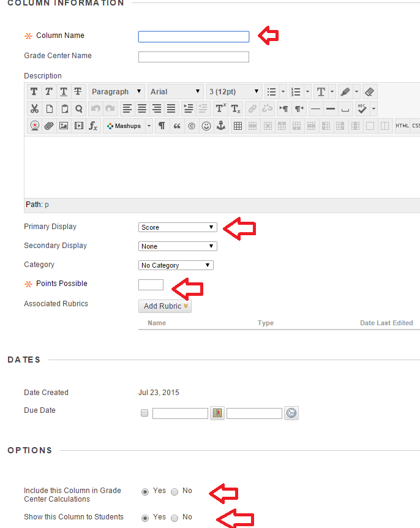Click the superscript icon
Image resolution: width=420 pixels, height=528 pixels.
220,109
